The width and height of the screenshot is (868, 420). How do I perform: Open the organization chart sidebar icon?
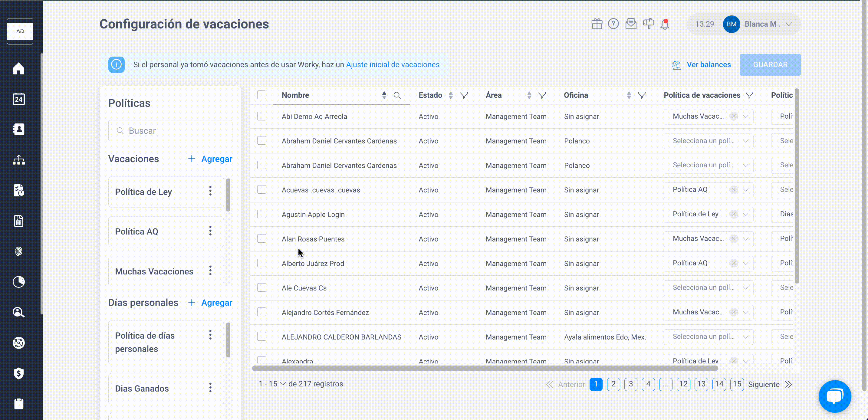tap(18, 160)
